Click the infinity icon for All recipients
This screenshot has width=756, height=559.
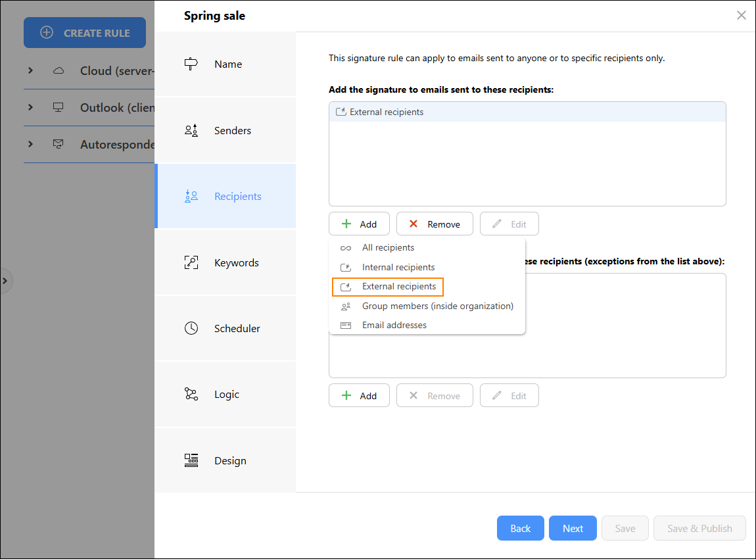[346, 248]
